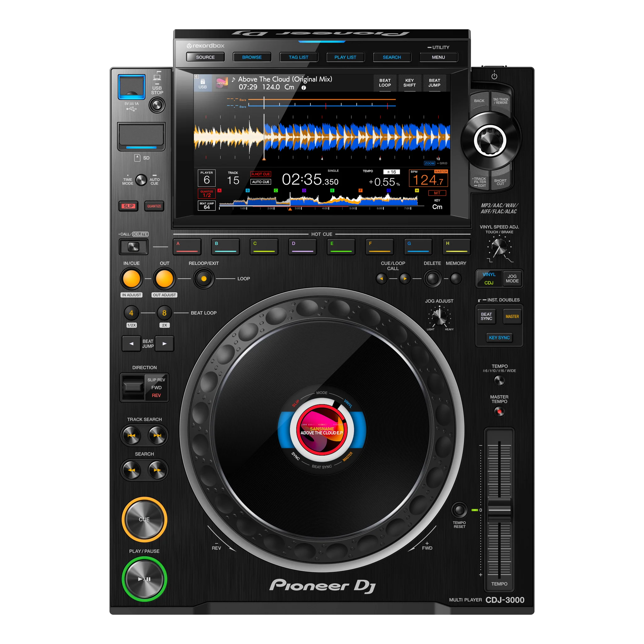Go back with the BACK button

click(x=479, y=101)
